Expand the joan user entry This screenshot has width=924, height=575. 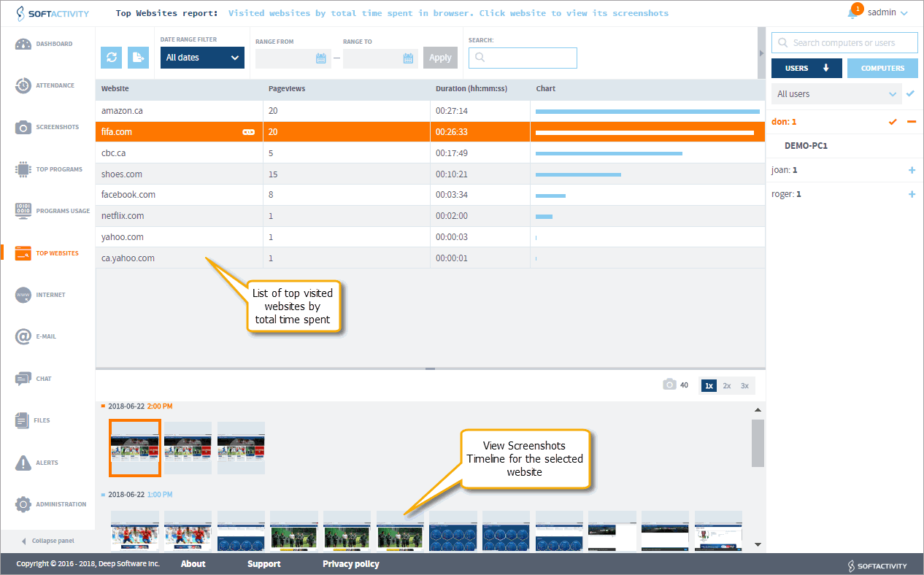click(x=911, y=171)
